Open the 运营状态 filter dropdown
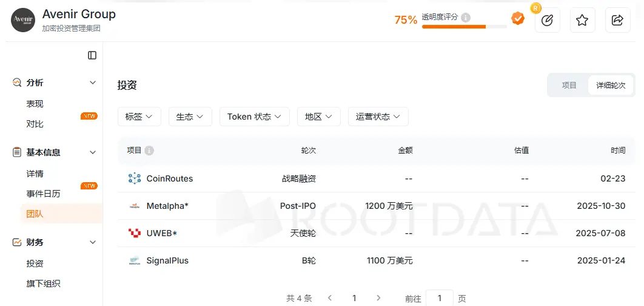Viewport: 644px width, 306px height. (x=378, y=117)
